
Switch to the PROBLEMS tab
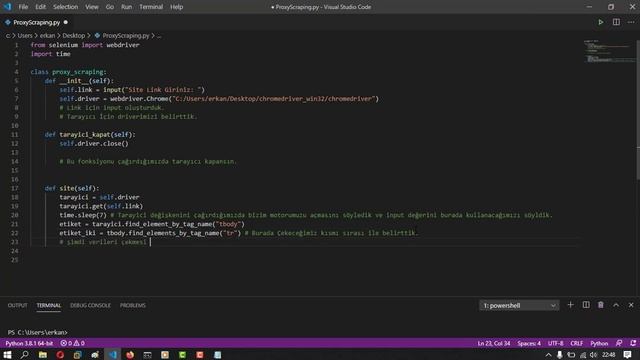point(133,305)
